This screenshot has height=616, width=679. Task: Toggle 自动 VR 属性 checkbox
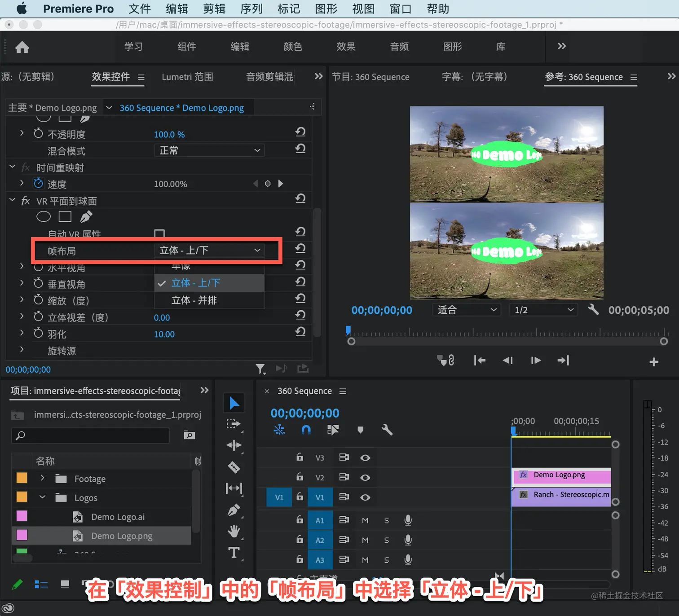click(x=159, y=233)
